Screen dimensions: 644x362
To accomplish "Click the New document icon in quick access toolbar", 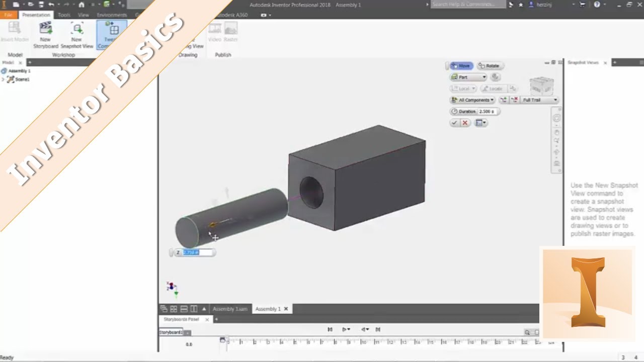I will point(16,5).
